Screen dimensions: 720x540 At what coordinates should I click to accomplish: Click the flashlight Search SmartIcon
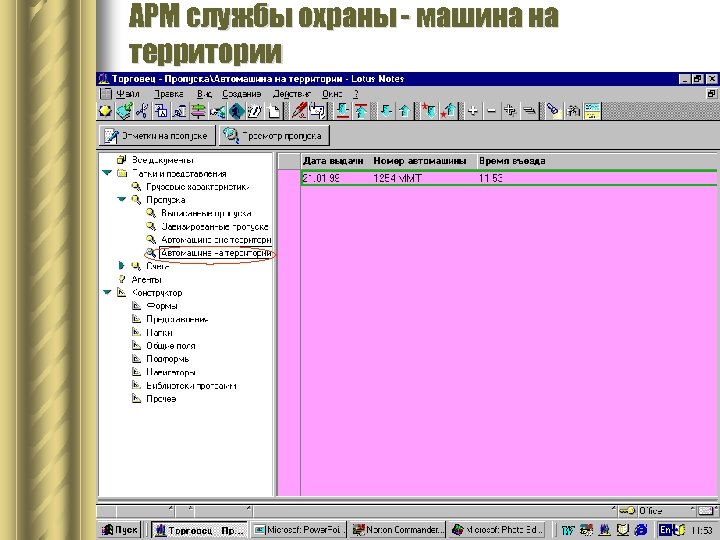(x=554, y=111)
